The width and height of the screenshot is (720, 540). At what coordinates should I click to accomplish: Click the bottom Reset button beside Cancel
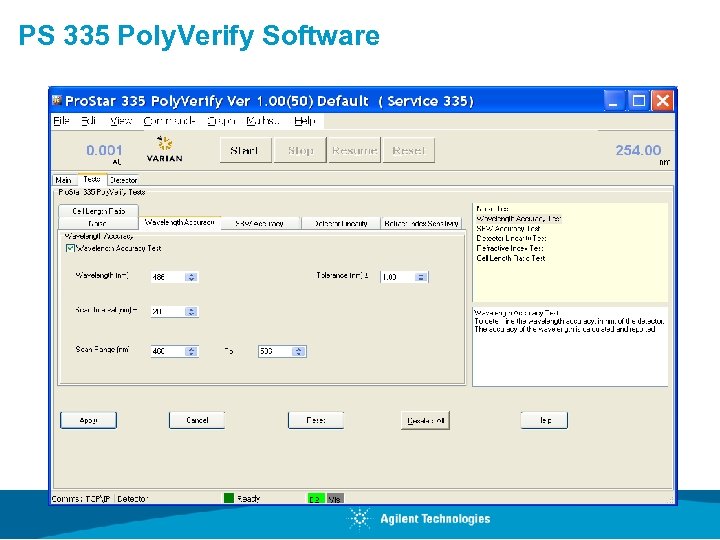click(x=316, y=420)
